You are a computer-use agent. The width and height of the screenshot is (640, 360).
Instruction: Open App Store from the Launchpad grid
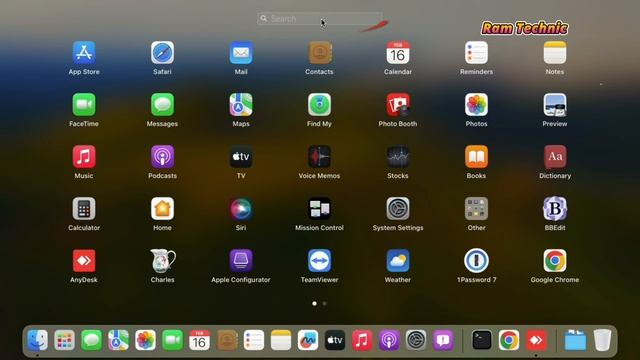84,53
